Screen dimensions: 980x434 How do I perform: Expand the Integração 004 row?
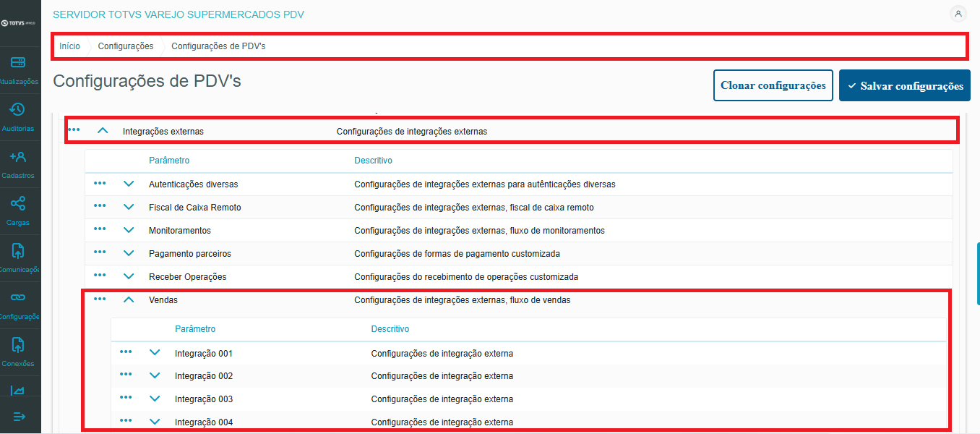[155, 422]
